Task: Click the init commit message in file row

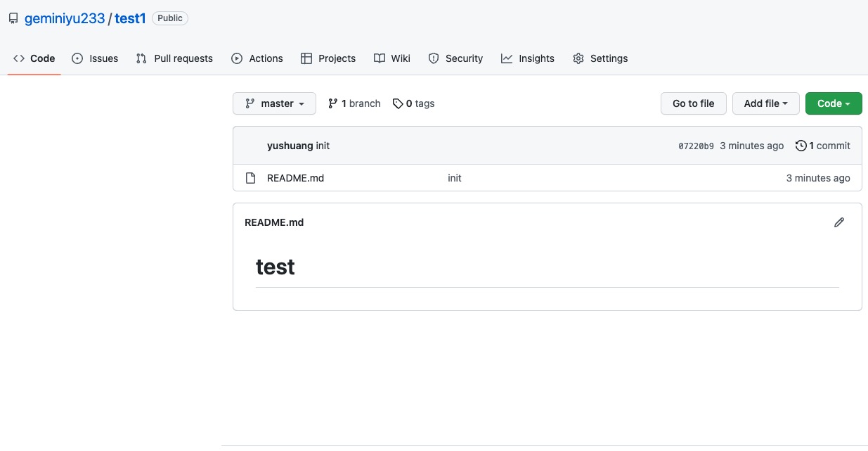Action: point(455,178)
